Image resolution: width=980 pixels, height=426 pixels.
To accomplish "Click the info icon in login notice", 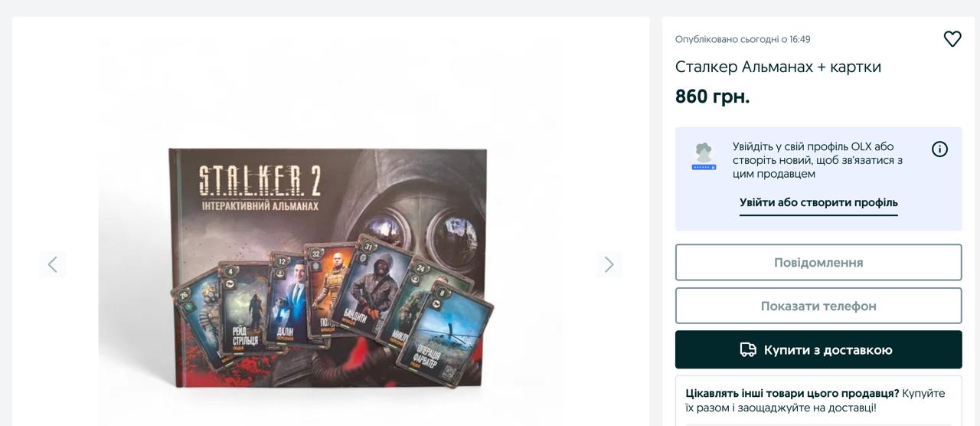I will (x=939, y=149).
